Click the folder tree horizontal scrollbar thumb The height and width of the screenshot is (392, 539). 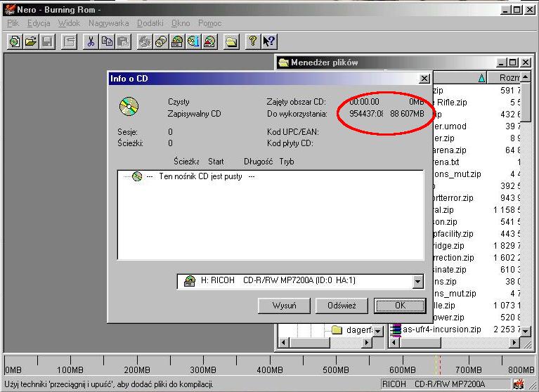pos(309,342)
